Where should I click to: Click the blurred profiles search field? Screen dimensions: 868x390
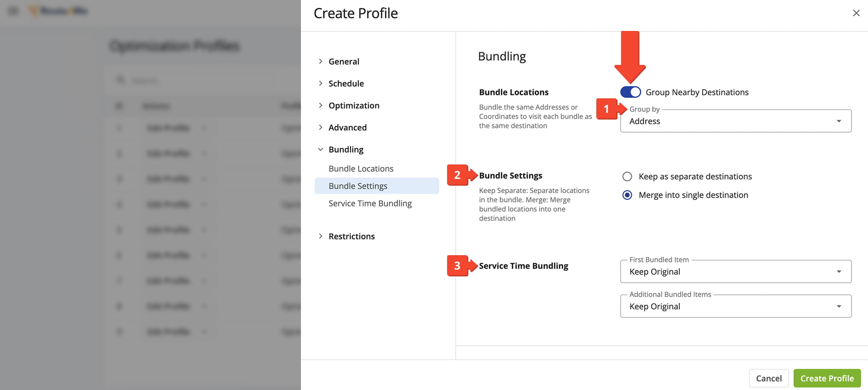coord(191,81)
